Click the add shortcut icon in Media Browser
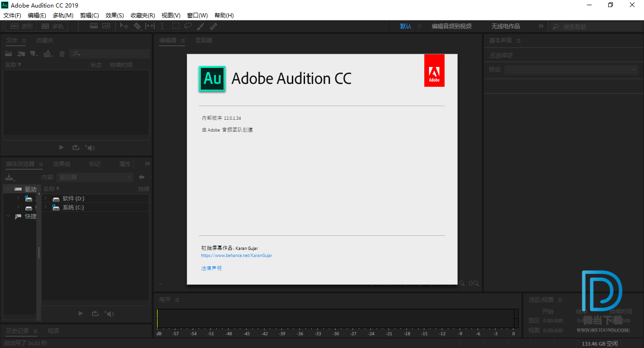Screen dimensions: 644x348 (9, 177)
